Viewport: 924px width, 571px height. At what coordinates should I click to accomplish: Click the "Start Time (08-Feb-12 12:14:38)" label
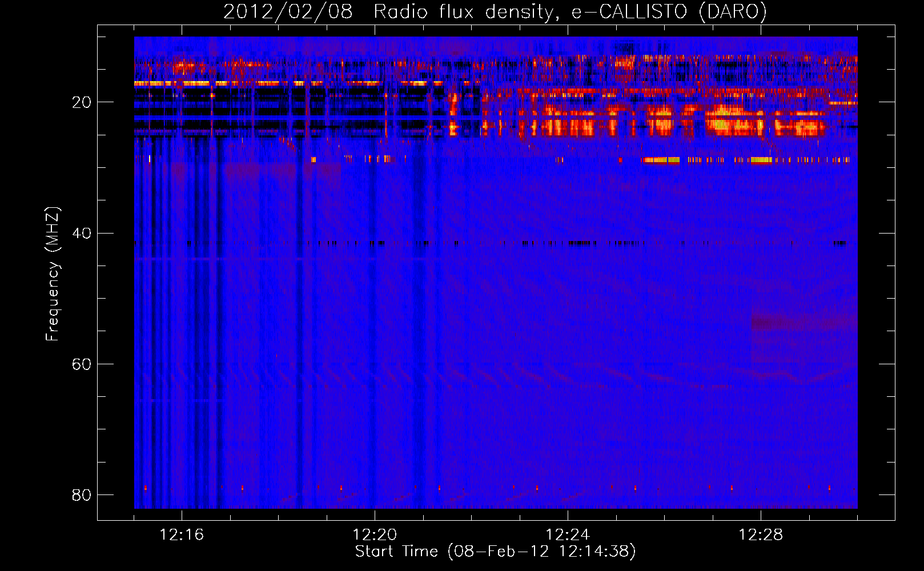[x=495, y=552]
